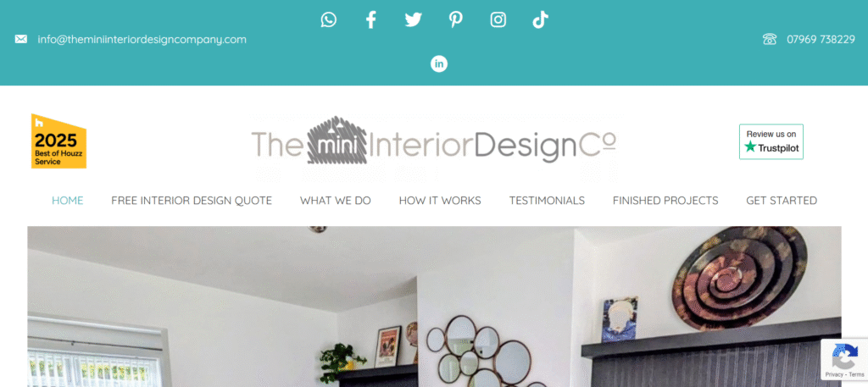Open the TESTIMONIALS menu item
This screenshot has height=387, width=868.
[x=547, y=200]
